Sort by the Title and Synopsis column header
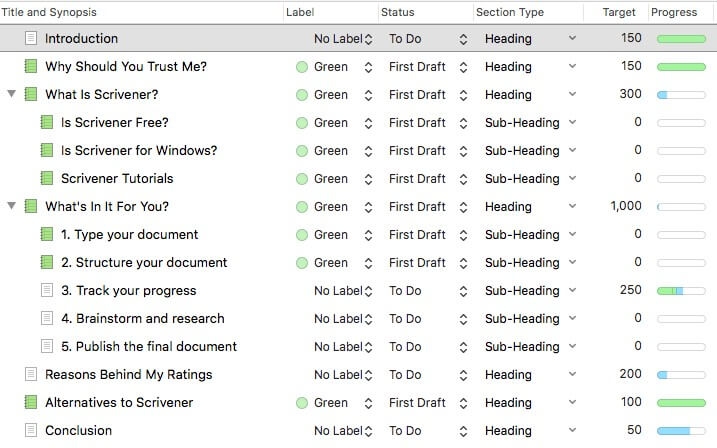717x448 pixels. point(49,12)
